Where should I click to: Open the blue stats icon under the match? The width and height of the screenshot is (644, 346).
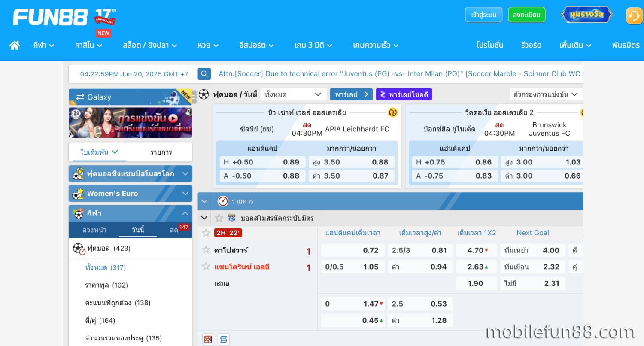click(223, 339)
